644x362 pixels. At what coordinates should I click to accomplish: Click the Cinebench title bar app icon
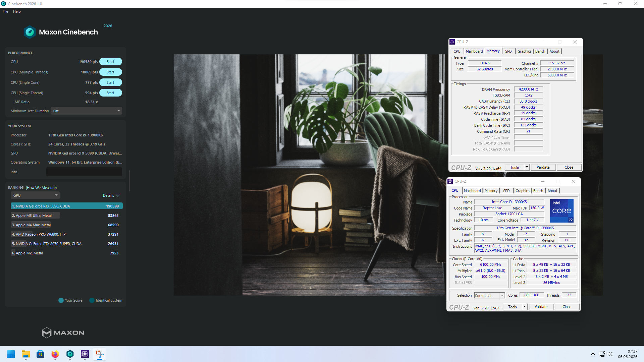coord(3,4)
